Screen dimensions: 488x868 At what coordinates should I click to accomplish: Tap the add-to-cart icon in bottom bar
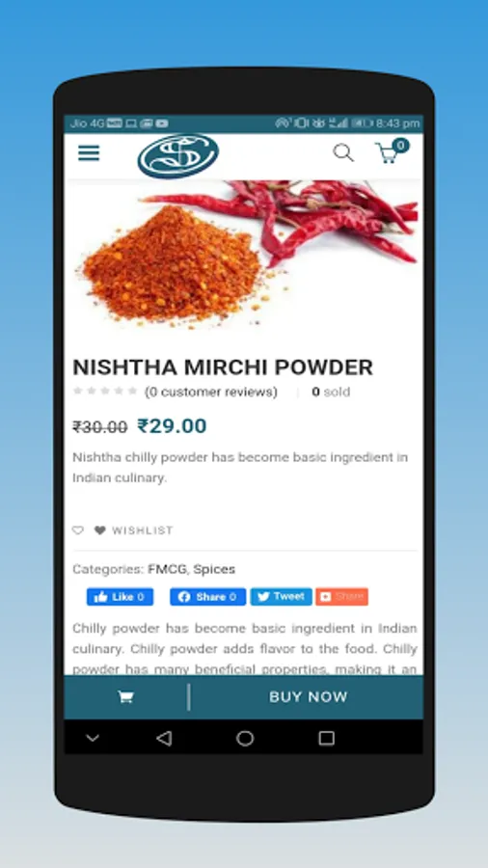125,697
